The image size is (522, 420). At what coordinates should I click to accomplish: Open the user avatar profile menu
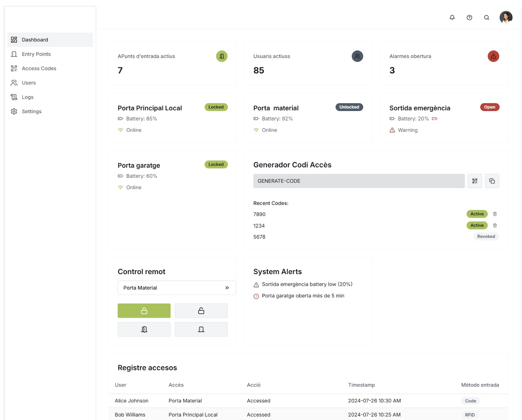pos(506,18)
